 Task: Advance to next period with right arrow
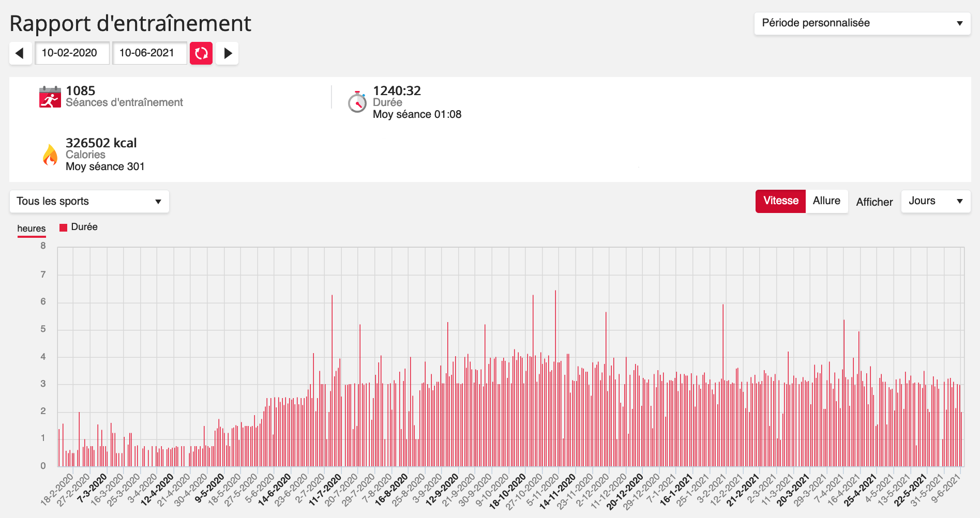click(227, 53)
